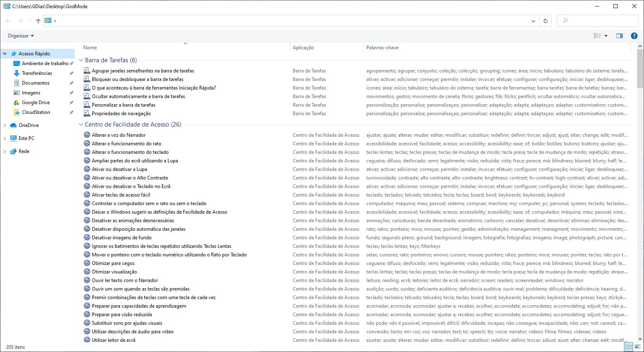Click the Refresh button in address bar

545,21
